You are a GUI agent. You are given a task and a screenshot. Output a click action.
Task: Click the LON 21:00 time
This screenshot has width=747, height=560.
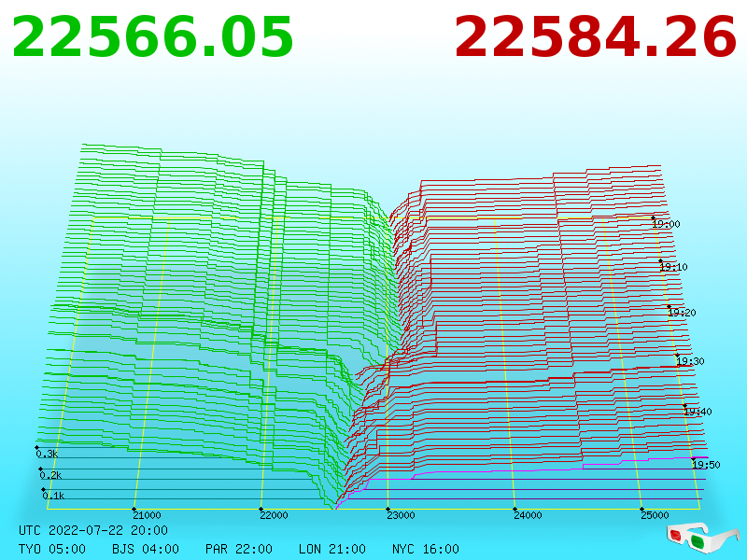point(332,549)
